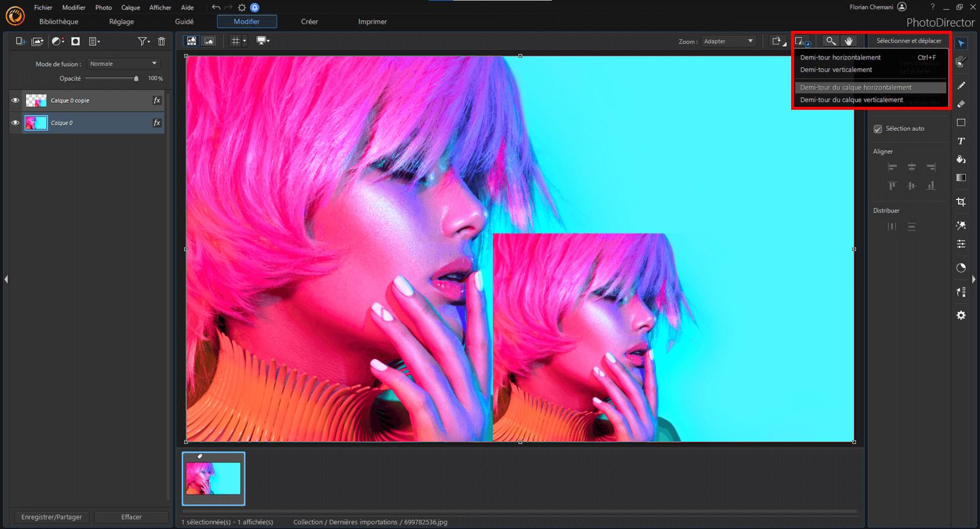Choose Demi-tour du calque horizontalement
The width and height of the screenshot is (980, 529).
pos(855,87)
